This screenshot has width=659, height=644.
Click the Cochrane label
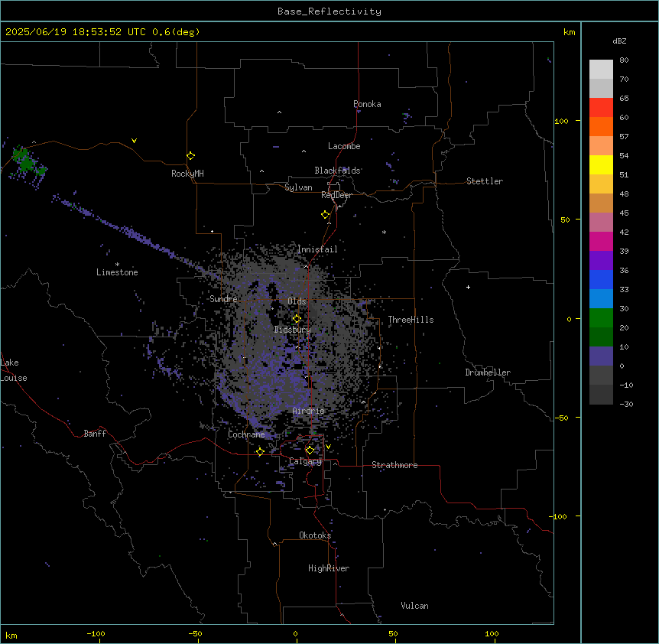[x=246, y=434]
